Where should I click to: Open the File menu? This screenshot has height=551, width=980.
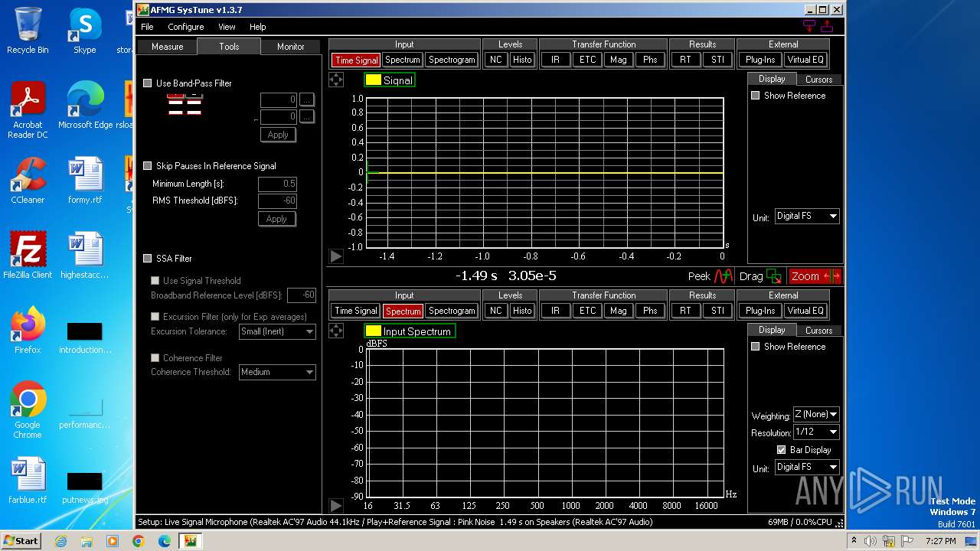pos(147,27)
